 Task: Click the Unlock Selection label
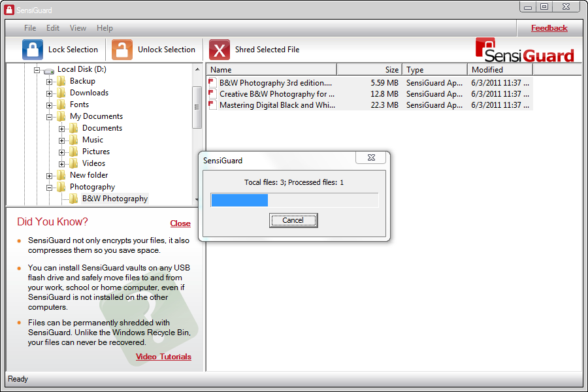(x=167, y=50)
